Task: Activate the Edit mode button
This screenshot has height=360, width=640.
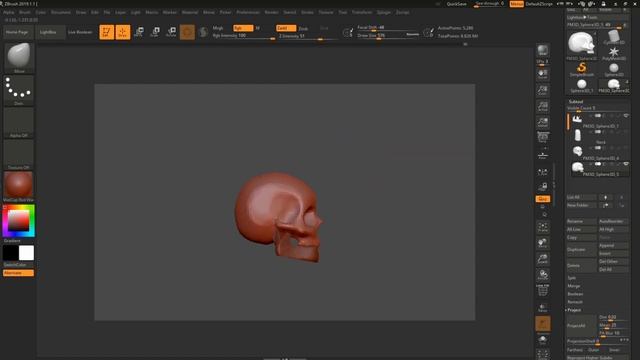Action: click(x=107, y=32)
